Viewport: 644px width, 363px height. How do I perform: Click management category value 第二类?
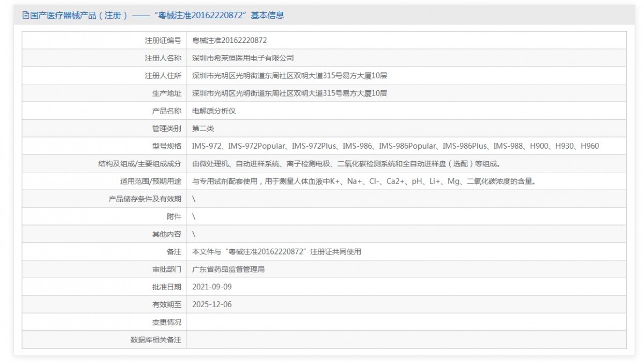(x=203, y=129)
